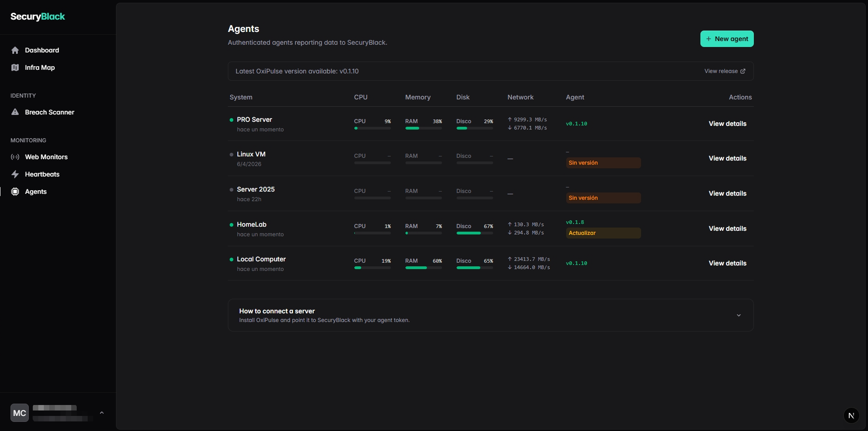
Task: Click the Heartbeats lightning icon
Action: 15,174
